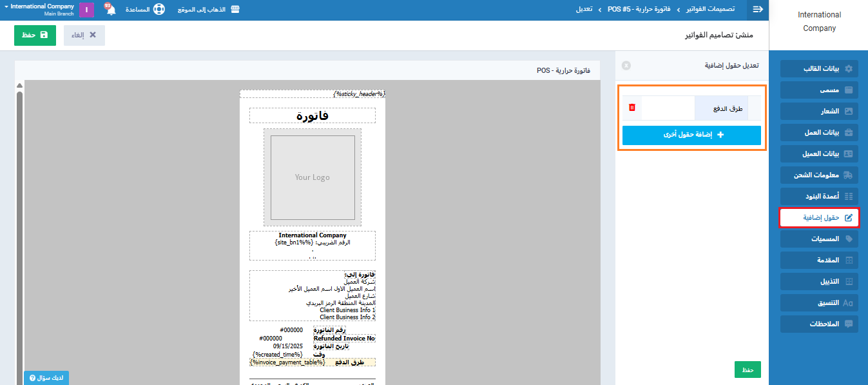Screen dimensions: 868x385
Task: Delete the طرق الدفع additional field
Action: pyautogui.click(x=632, y=108)
